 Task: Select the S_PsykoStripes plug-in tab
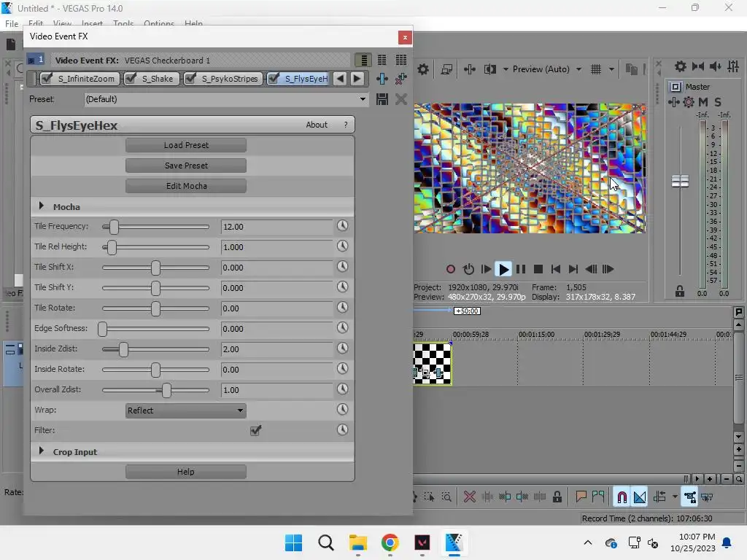230,79
